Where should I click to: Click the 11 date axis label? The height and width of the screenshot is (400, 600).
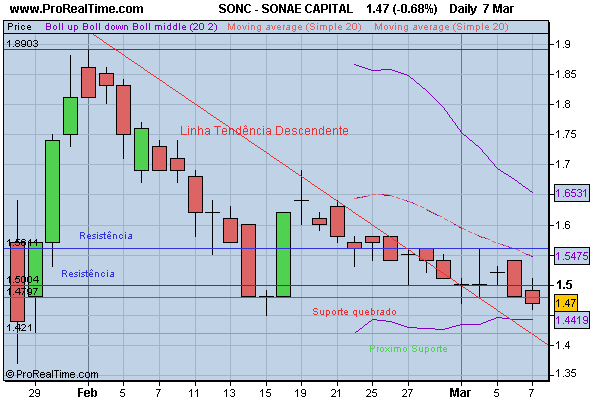[x=194, y=393]
